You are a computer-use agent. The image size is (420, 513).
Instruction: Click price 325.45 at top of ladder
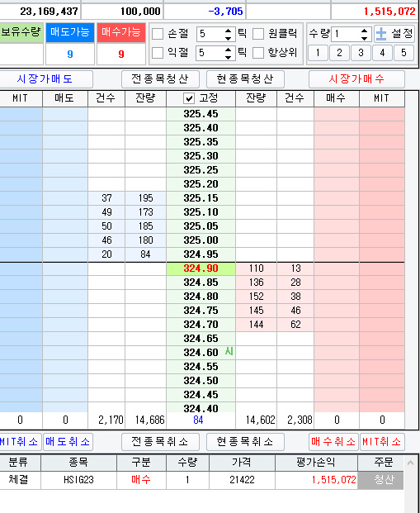201,114
